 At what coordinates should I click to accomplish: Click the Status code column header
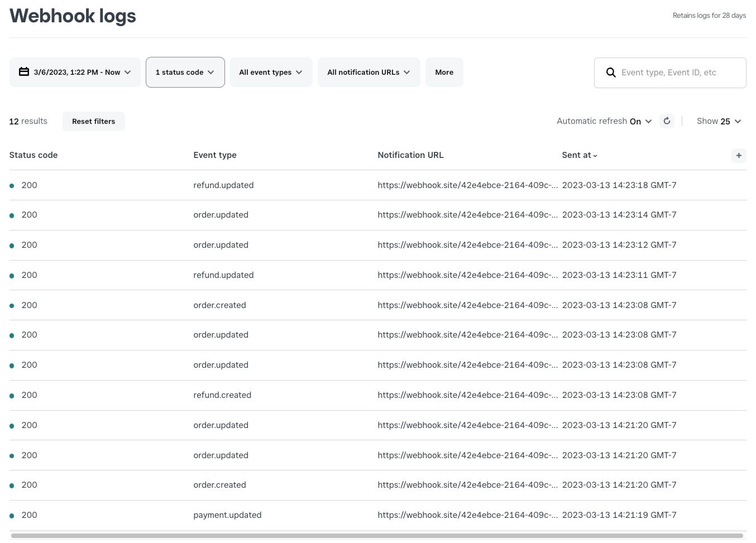point(34,155)
